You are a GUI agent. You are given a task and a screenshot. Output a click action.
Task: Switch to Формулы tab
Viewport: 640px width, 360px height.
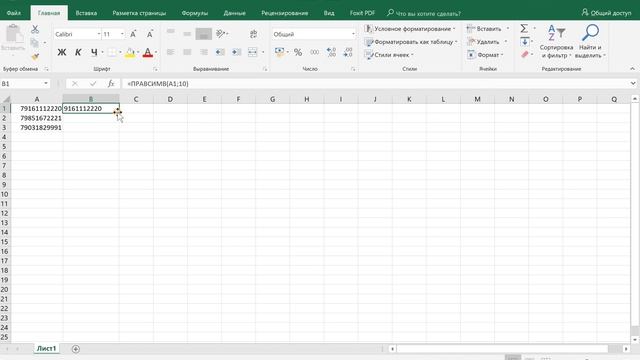tap(195, 13)
